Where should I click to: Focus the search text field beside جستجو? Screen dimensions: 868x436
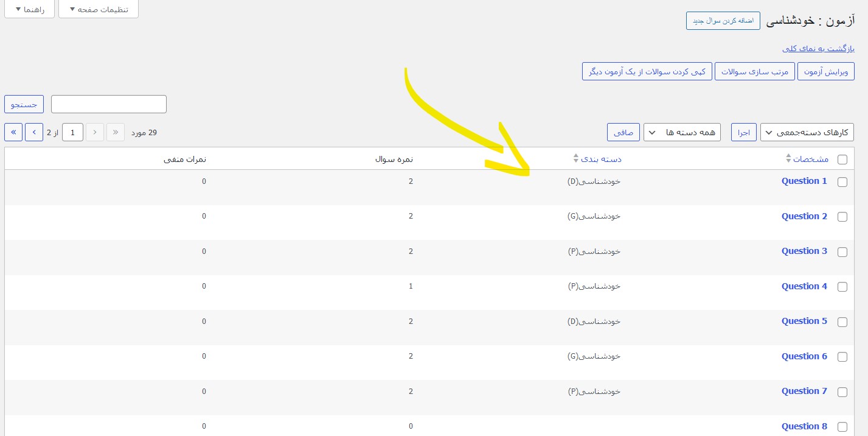(x=109, y=104)
